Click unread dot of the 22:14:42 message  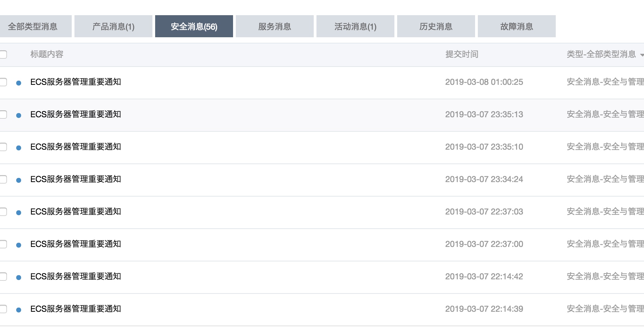(x=19, y=277)
